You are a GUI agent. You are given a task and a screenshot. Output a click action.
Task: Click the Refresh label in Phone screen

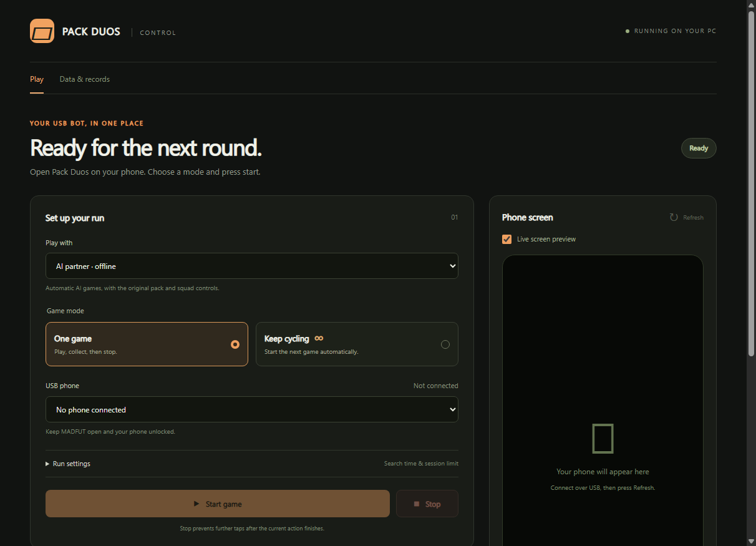[693, 218]
